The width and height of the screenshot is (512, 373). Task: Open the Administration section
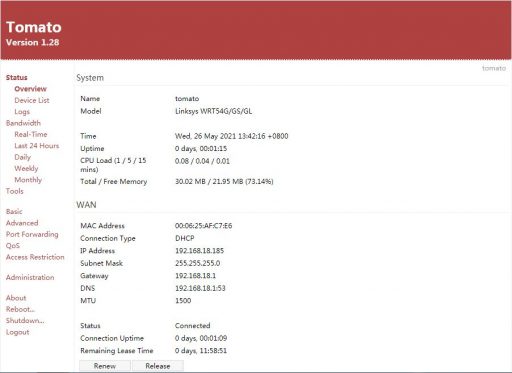pos(30,277)
